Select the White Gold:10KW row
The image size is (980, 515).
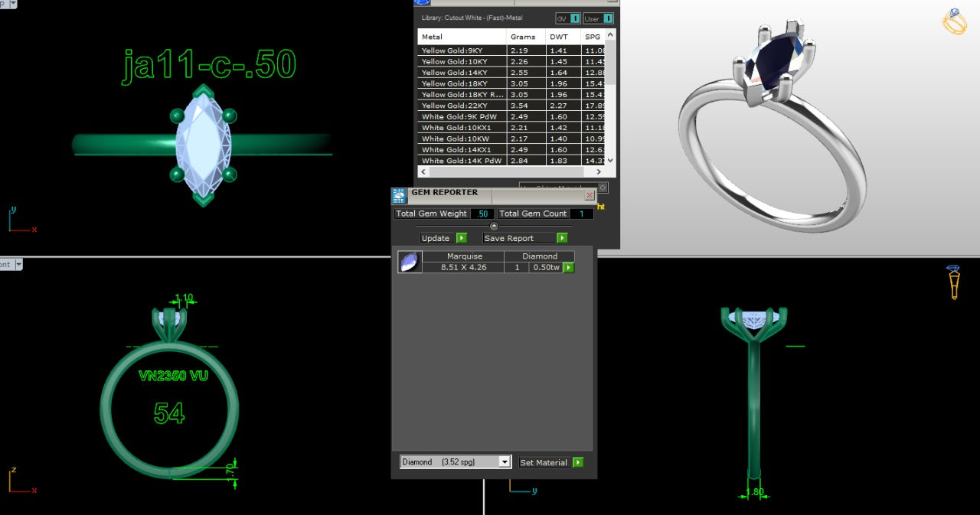point(511,139)
